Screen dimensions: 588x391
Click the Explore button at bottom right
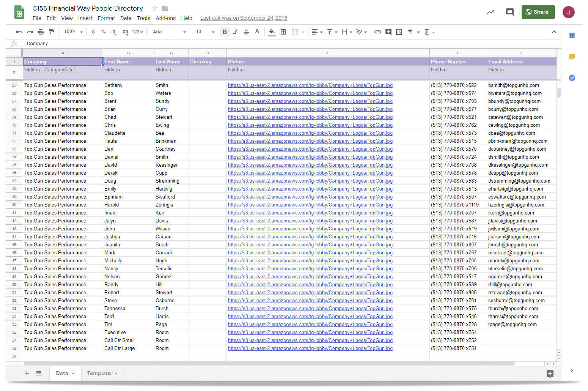(550, 374)
